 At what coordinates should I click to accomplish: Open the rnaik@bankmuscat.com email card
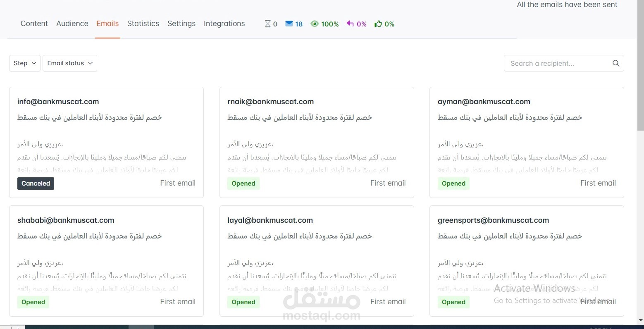317,143
